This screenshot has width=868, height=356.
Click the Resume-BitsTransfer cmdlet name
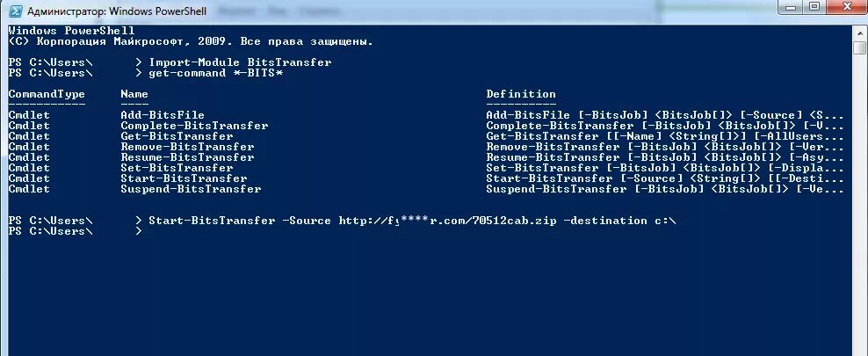(x=187, y=158)
